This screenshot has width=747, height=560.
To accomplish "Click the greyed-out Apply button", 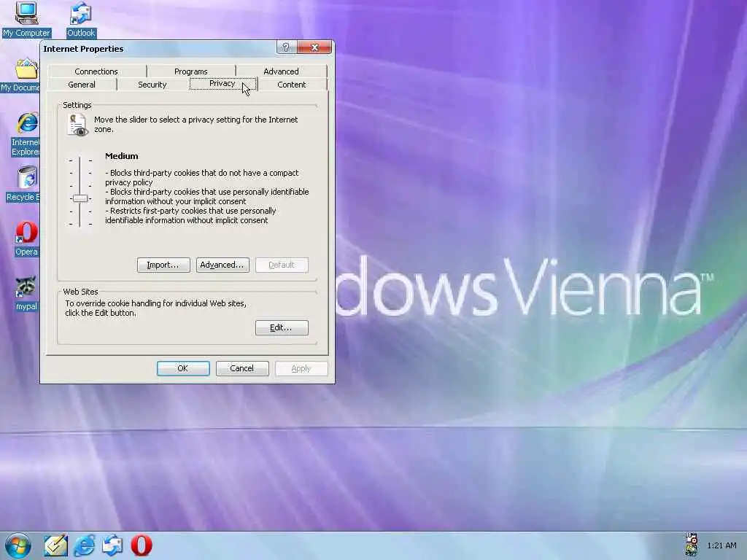I will coord(301,368).
